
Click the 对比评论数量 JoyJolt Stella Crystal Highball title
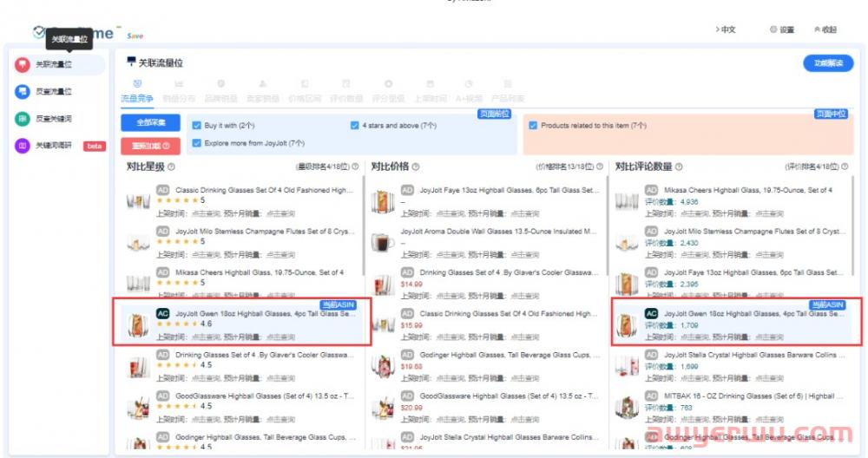pyautogui.click(x=754, y=355)
